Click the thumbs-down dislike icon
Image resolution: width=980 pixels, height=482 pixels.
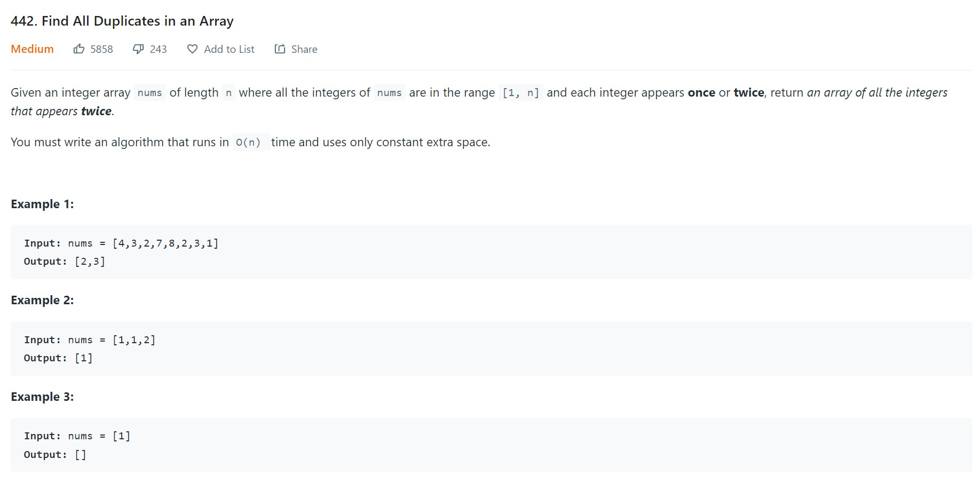138,49
